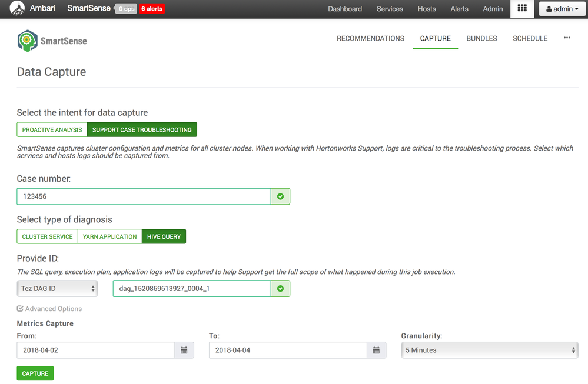Open Admin in top navigation

[493, 9]
